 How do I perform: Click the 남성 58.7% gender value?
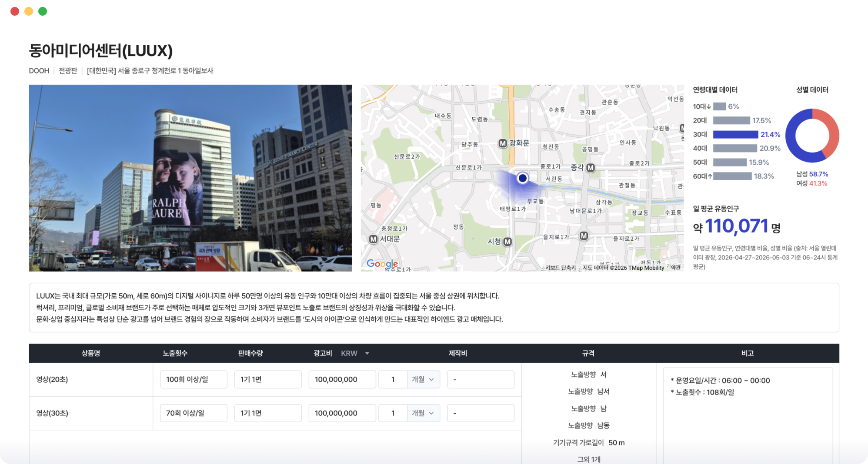pos(812,174)
